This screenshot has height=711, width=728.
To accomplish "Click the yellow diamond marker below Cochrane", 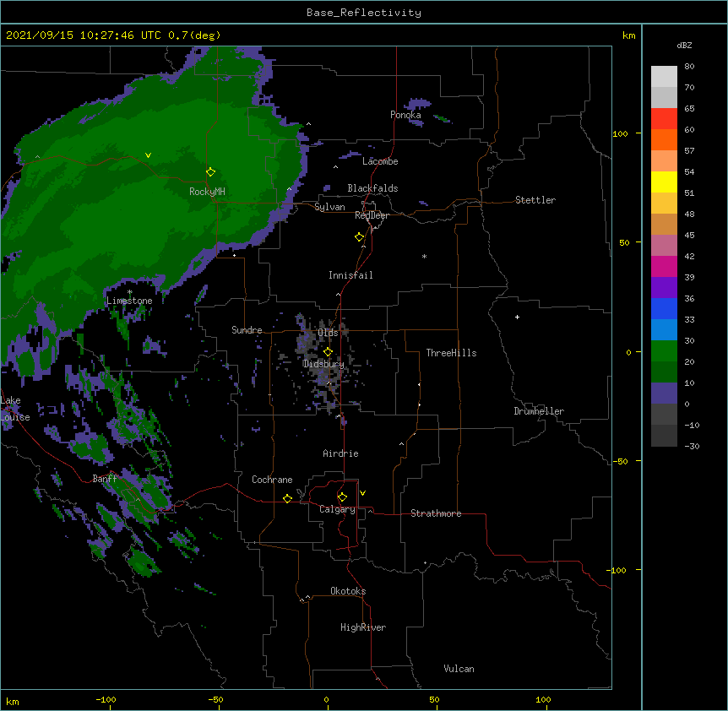I will (x=287, y=498).
